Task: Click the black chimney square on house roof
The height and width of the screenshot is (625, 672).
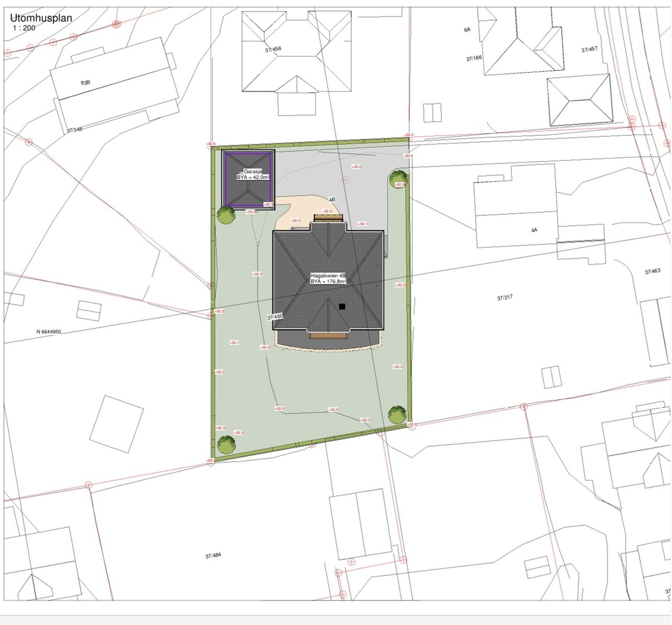Action: pyautogui.click(x=342, y=306)
